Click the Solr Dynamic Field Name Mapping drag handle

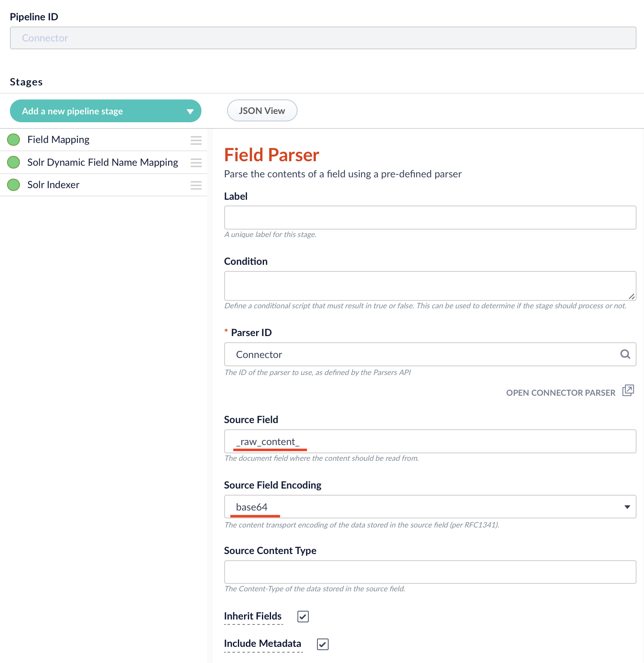click(196, 162)
